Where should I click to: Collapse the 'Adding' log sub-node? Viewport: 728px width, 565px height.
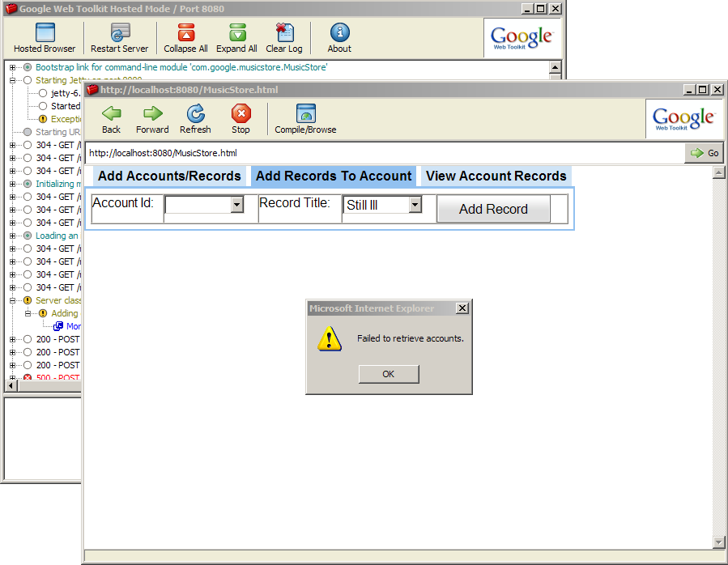tap(28, 313)
